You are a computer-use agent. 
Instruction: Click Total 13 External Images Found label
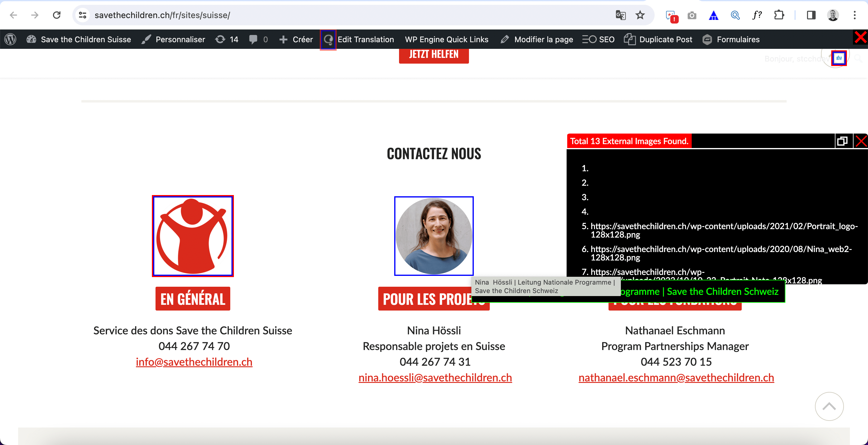[x=629, y=141]
